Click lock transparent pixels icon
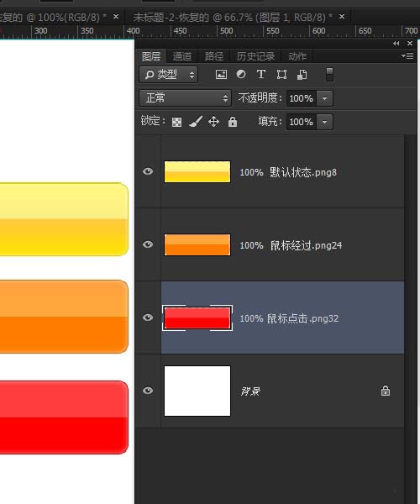 coord(176,122)
